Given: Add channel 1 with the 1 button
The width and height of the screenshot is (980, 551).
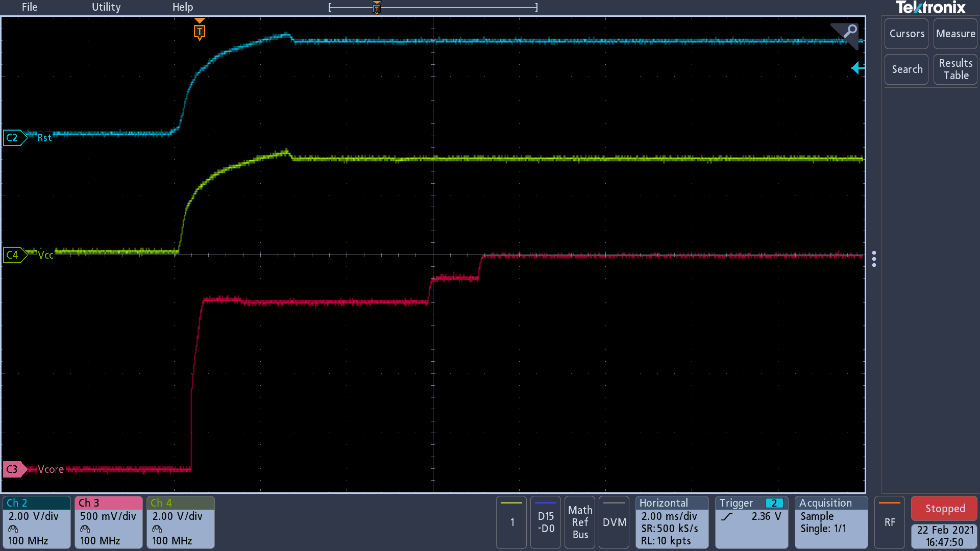Looking at the screenshot, I should click(x=511, y=522).
